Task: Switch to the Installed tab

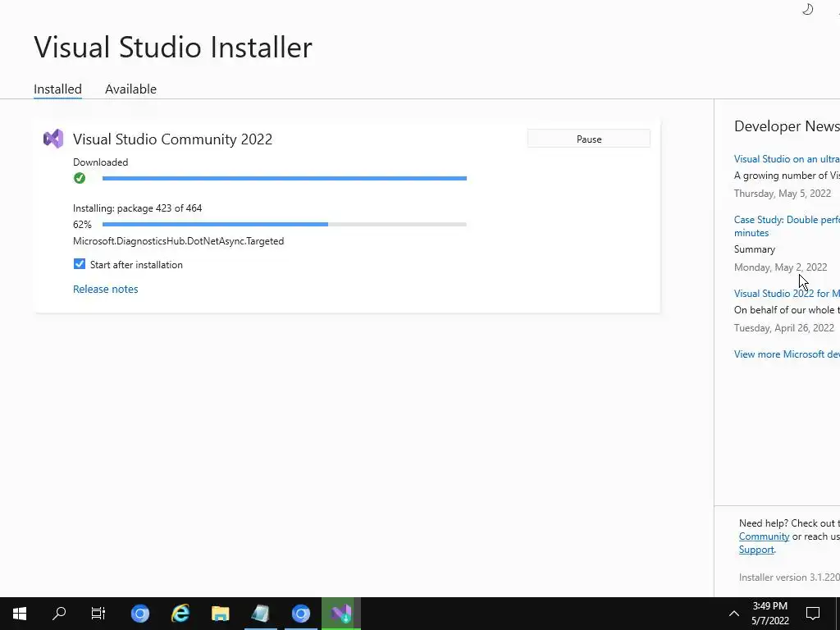Action: pos(58,89)
